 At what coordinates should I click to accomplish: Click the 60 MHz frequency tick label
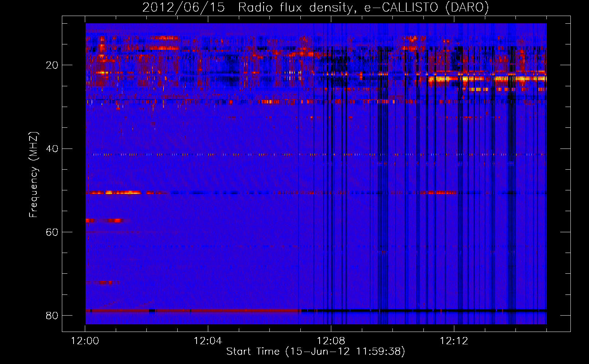coord(52,232)
